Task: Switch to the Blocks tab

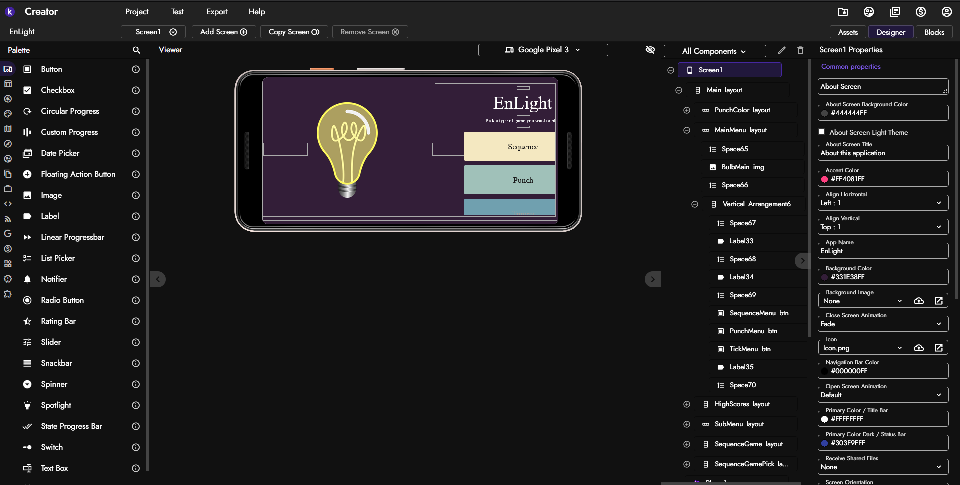Action: [x=933, y=32]
